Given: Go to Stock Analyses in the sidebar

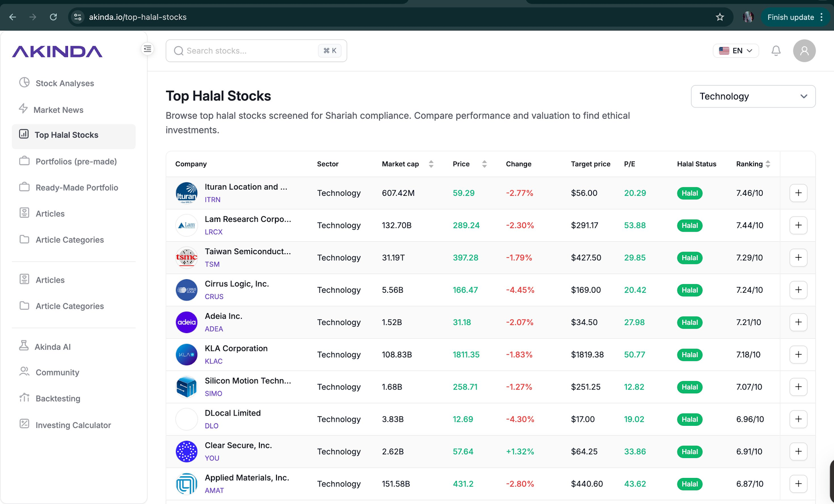Looking at the screenshot, I should (x=65, y=83).
